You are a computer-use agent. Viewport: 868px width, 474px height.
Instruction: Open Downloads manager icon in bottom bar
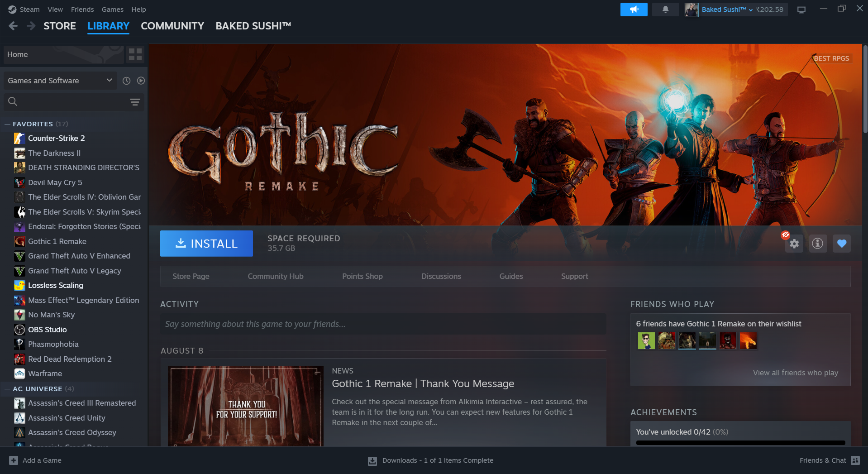pos(372,461)
